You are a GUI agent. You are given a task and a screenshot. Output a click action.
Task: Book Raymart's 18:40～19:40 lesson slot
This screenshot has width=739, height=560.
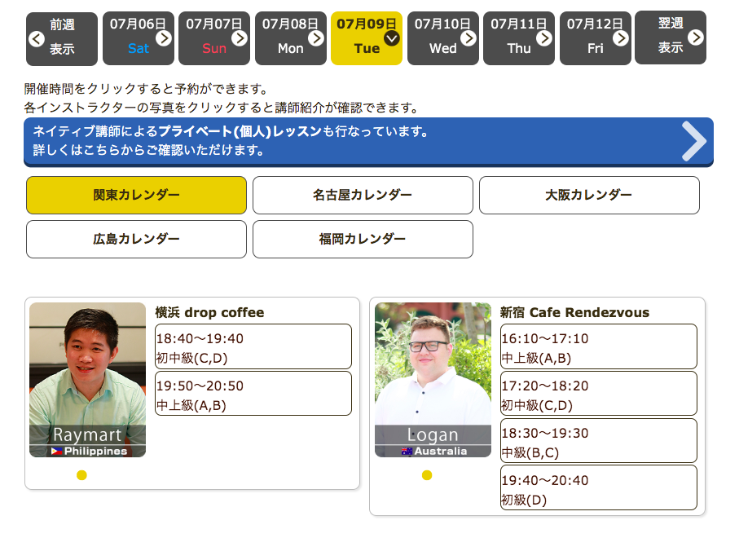tap(253, 347)
